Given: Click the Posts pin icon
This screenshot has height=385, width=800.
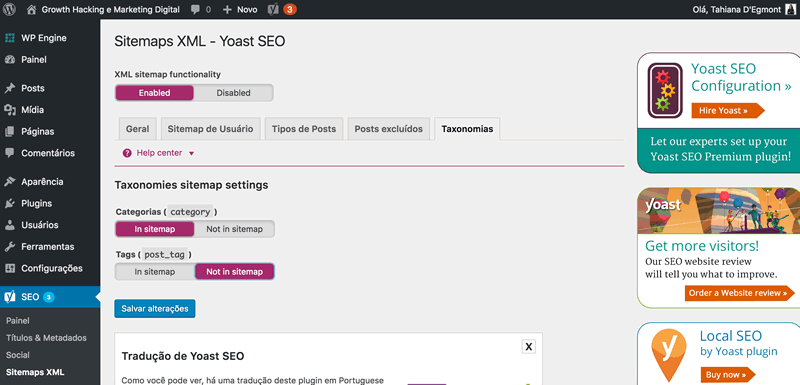Looking at the screenshot, I should point(9,88).
